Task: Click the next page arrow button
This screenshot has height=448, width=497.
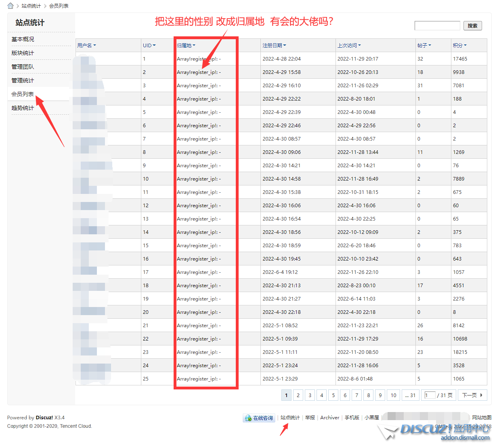Action: pyautogui.click(x=472, y=395)
